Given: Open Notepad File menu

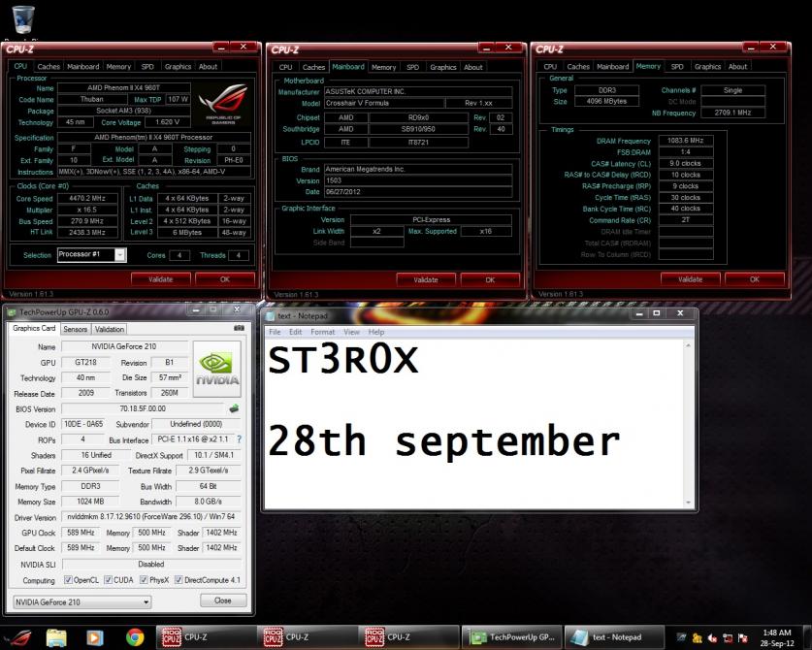Looking at the screenshot, I should pos(275,332).
